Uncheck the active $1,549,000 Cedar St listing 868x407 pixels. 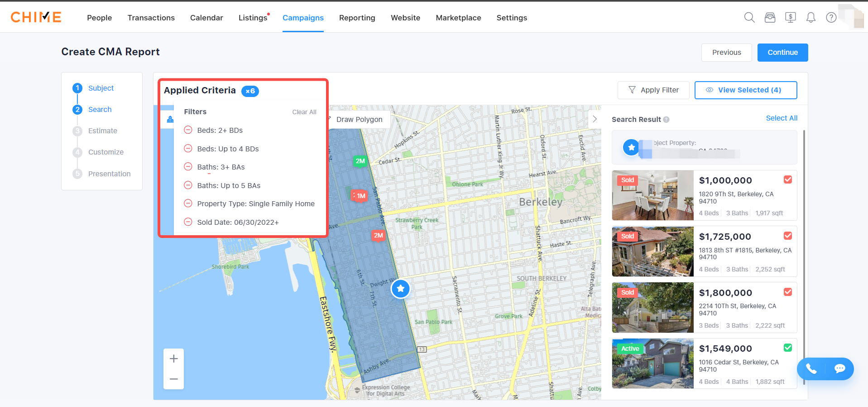click(788, 348)
